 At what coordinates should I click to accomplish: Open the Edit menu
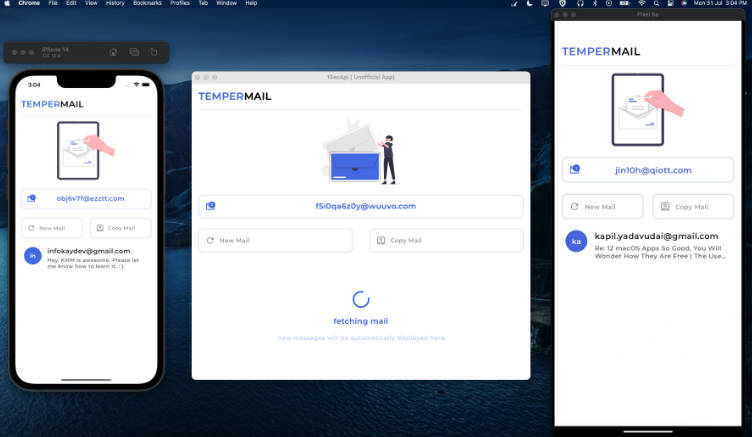[71, 3]
